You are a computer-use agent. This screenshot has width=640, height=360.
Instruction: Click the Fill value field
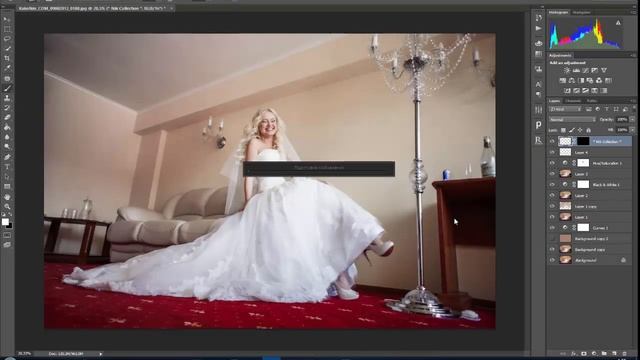pos(622,130)
